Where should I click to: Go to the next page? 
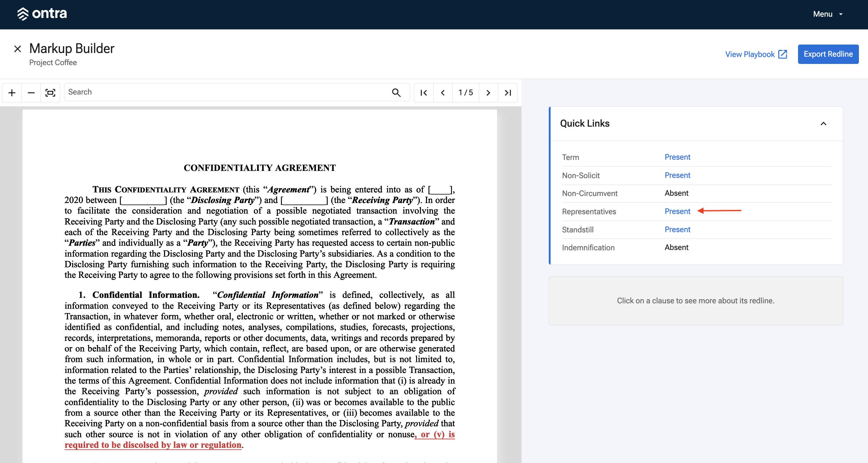pyautogui.click(x=488, y=92)
